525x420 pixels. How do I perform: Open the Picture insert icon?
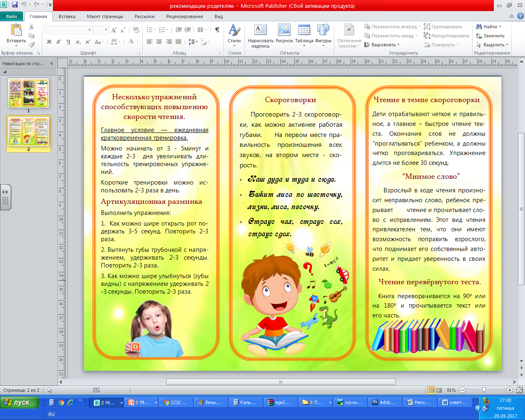coord(284,31)
